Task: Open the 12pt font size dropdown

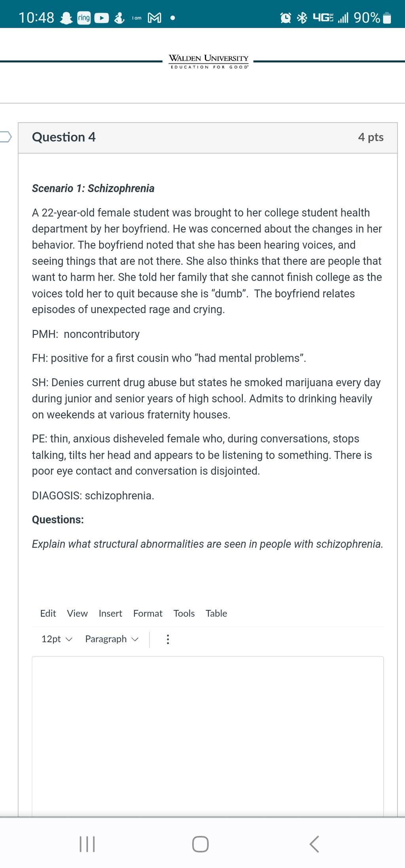Action: [x=57, y=639]
